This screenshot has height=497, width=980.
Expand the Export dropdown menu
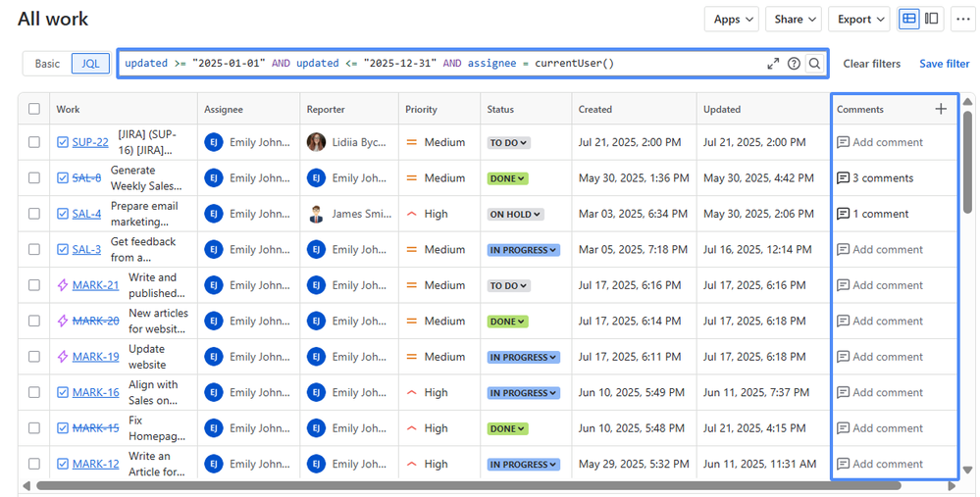(x=860, y=19)
